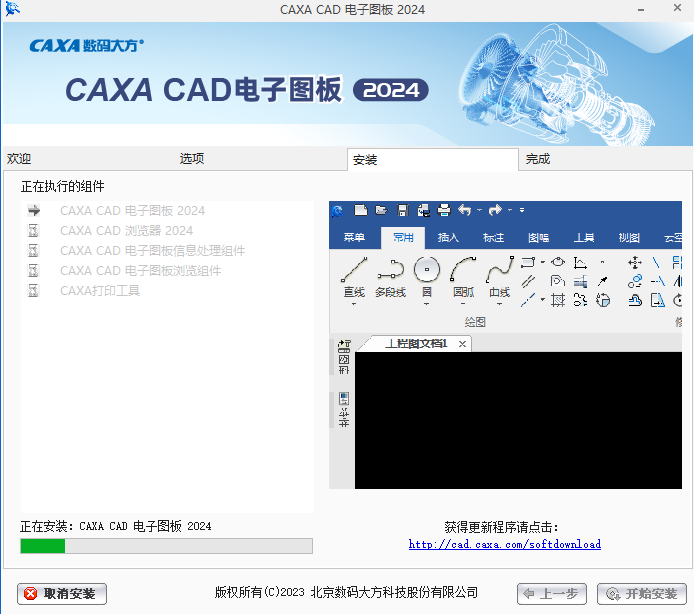Select CAXA打印工具 in the component list
The height and width of the screenshot is (614, 694).
coord(100,291)
